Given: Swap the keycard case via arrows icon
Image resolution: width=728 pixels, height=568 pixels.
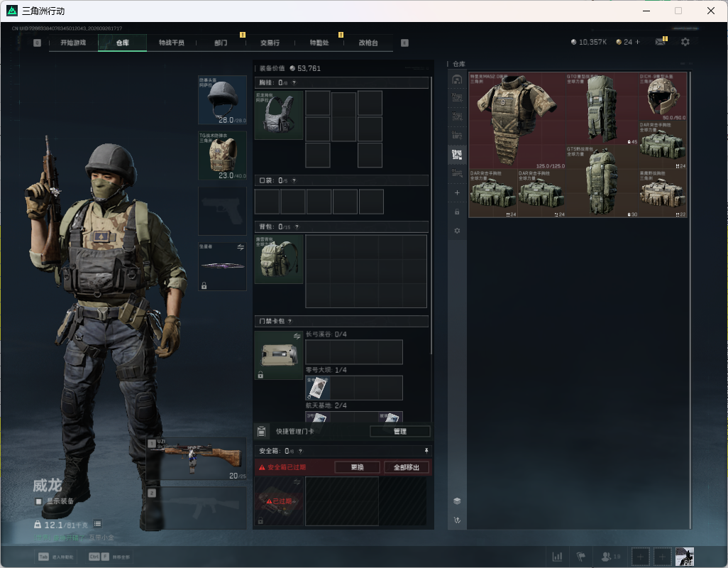Looking at the screenshot, I should [297, 335].
